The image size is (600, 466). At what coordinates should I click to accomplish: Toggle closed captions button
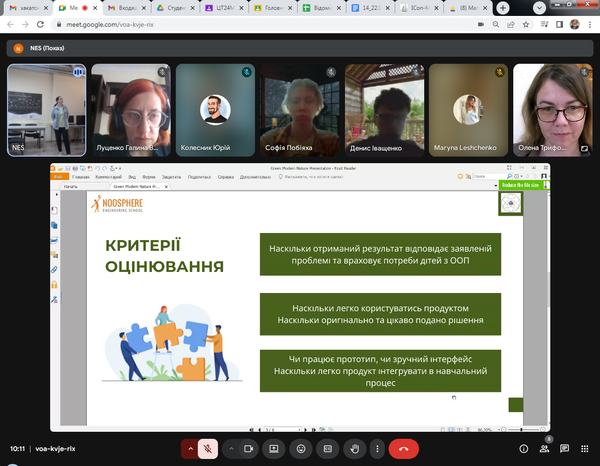tap(326, 449)
